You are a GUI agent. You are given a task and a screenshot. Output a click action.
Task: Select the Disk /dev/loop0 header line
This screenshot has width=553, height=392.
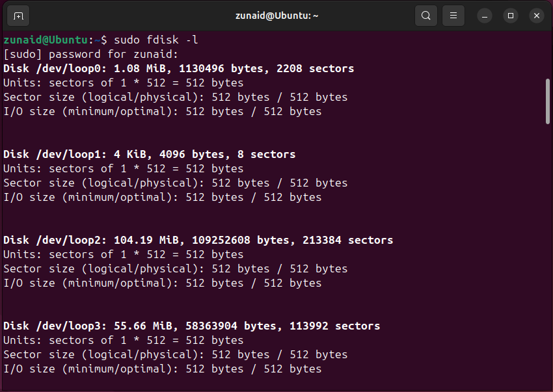pyautogui.click(x=178, y=68)
